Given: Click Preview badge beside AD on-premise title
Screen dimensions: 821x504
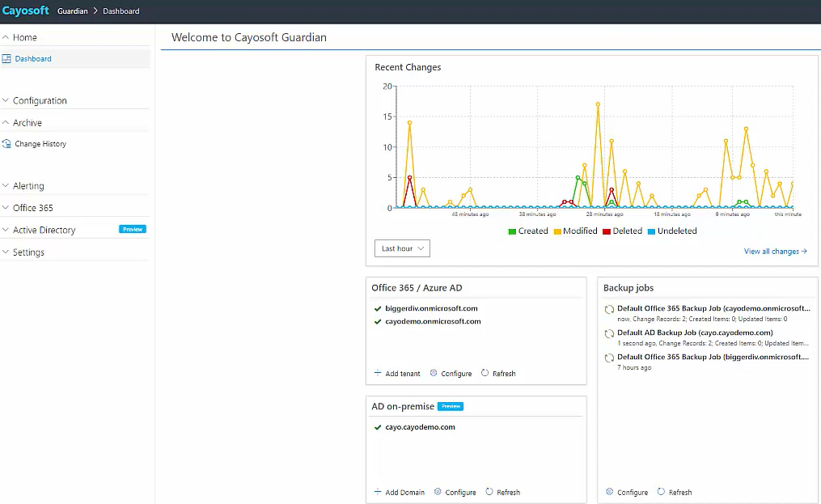Looking at the screenshot, I should coord(451,407).
